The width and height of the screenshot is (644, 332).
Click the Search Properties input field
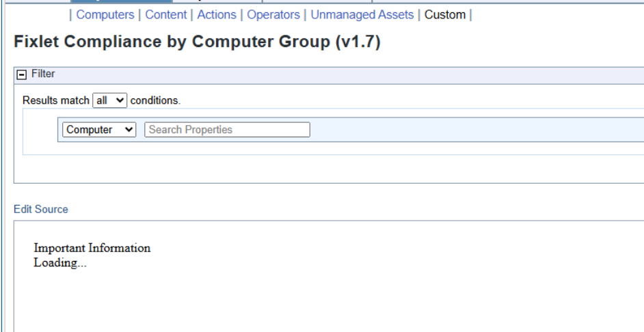click(227, 130)
